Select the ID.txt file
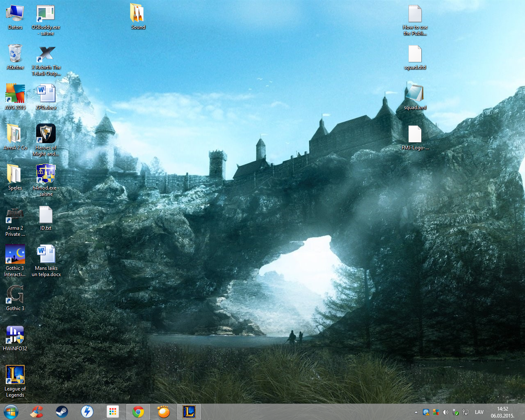 point(46,218)
